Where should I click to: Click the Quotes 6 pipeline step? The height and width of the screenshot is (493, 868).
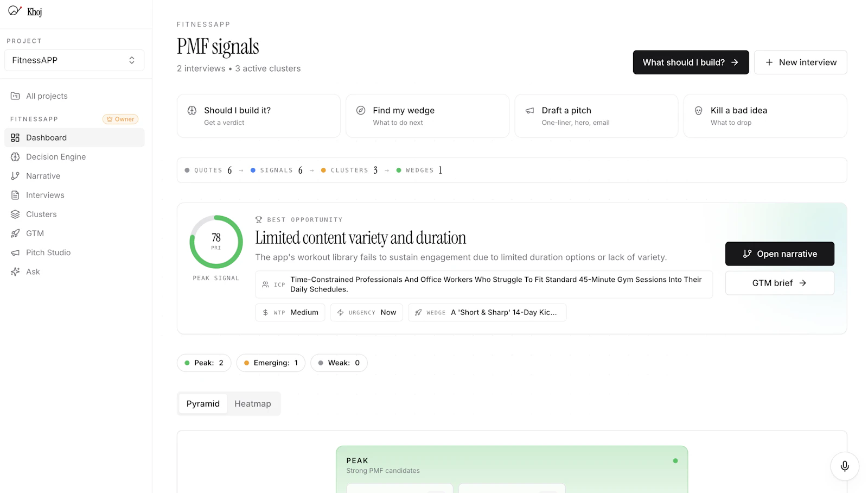(x=208, y=170)
